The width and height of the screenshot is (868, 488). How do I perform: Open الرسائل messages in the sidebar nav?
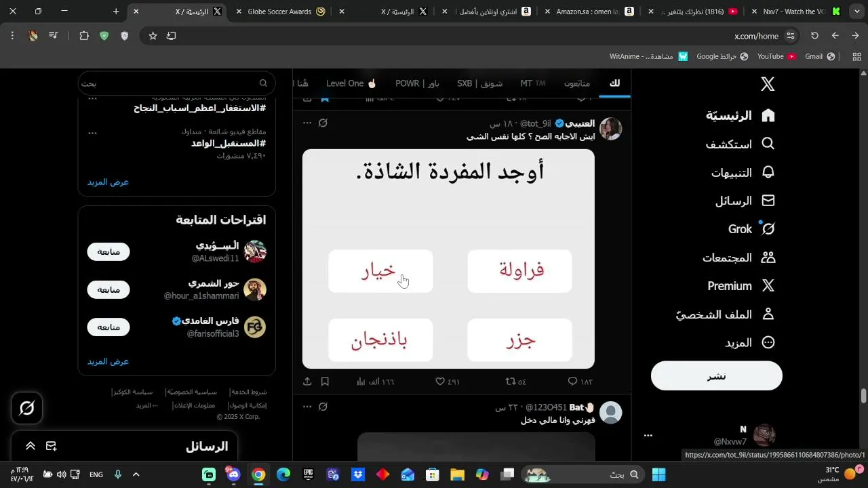[745, 201]
